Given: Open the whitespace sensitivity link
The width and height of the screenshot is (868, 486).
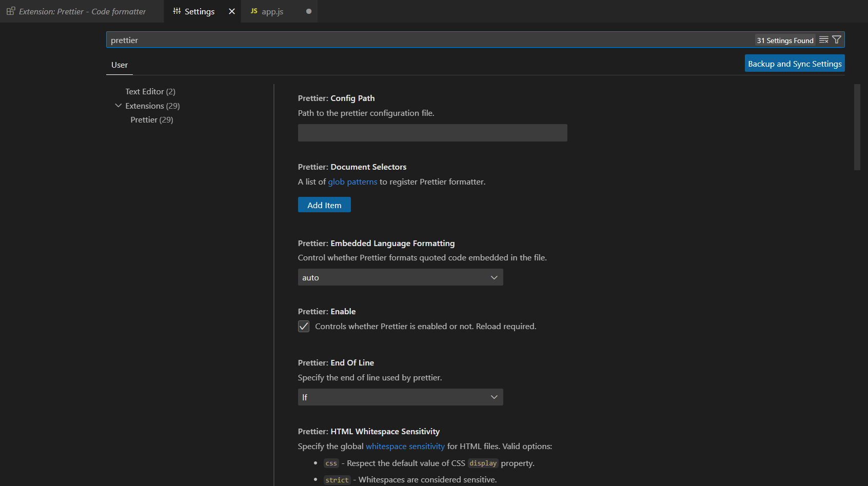Looking at the screenshot, I should coord(405,447).
